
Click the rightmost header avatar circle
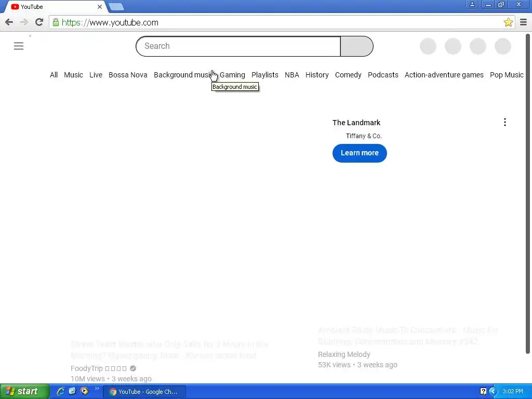click(x=503, y=46)
